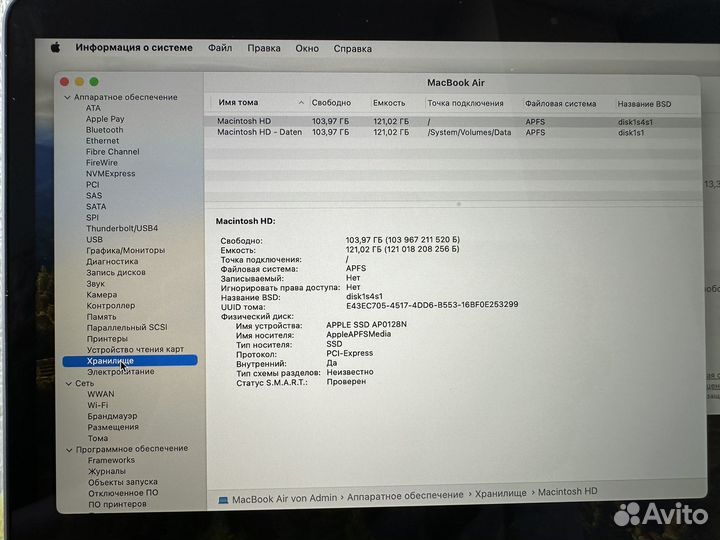Viewport: 720px width, 540px height.
Task: Select Отключенное ПО in the sidebar
Action: pyautogui.click(x=123, y=493)
